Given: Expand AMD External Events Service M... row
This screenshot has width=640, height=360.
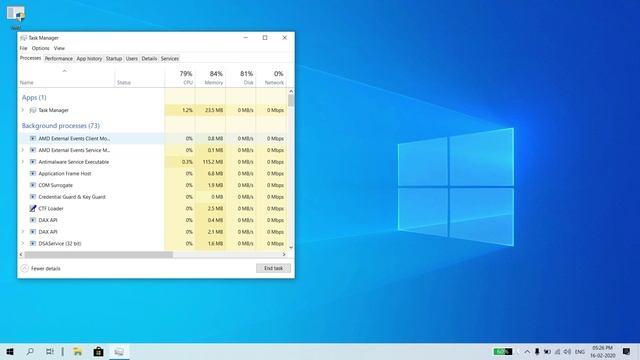Looking at the screenshot, I should point(23,150).
